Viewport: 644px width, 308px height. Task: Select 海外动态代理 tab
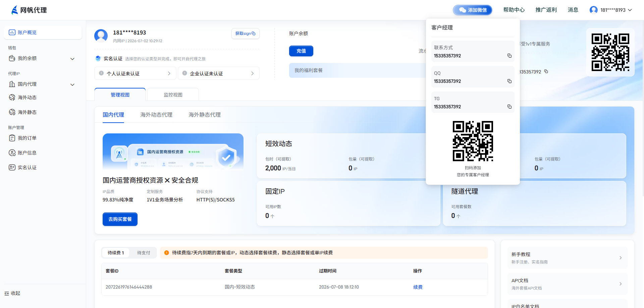[156, 115]
